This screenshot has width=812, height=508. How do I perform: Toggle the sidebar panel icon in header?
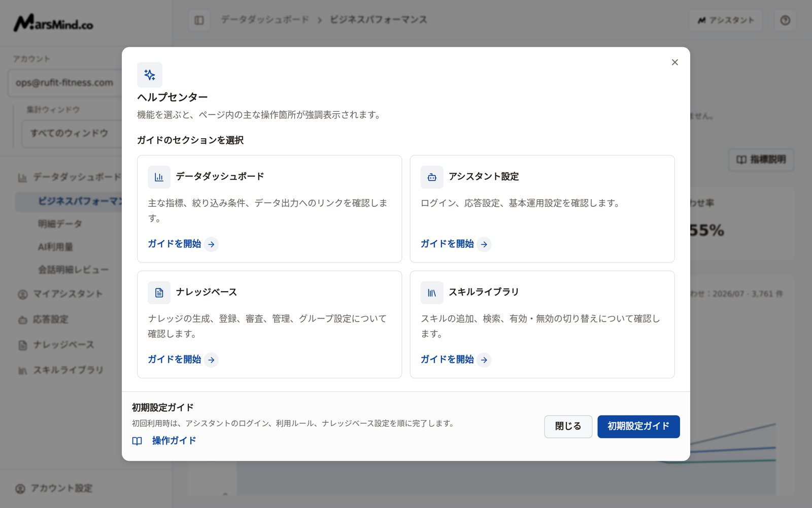tap(199, 20)
